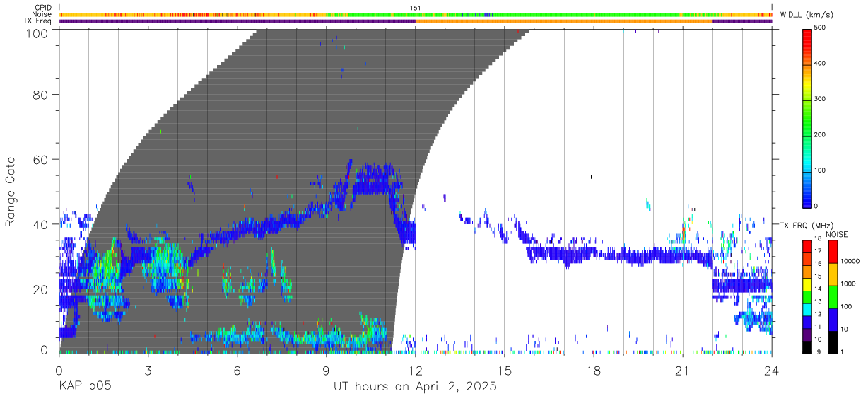Pick the green 100–1000 swatch in NOISE legend
The image size is (868, 401).
(x=833, y=296)
